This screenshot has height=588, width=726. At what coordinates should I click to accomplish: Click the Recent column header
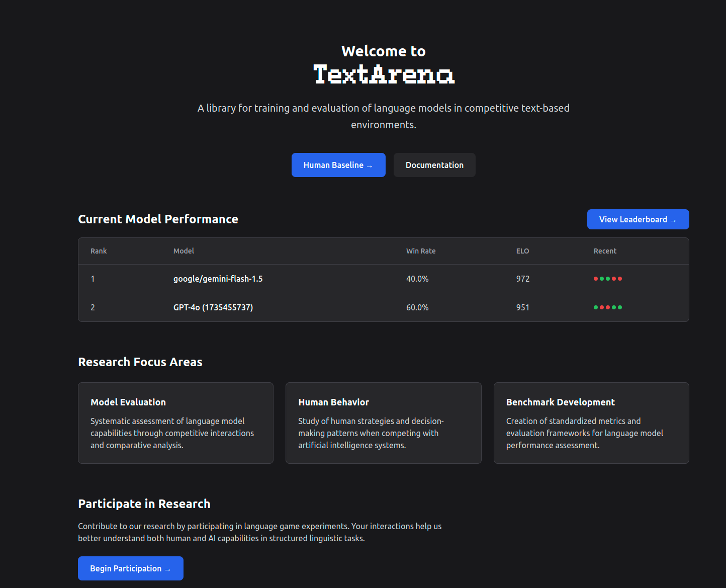coord(605,251)
